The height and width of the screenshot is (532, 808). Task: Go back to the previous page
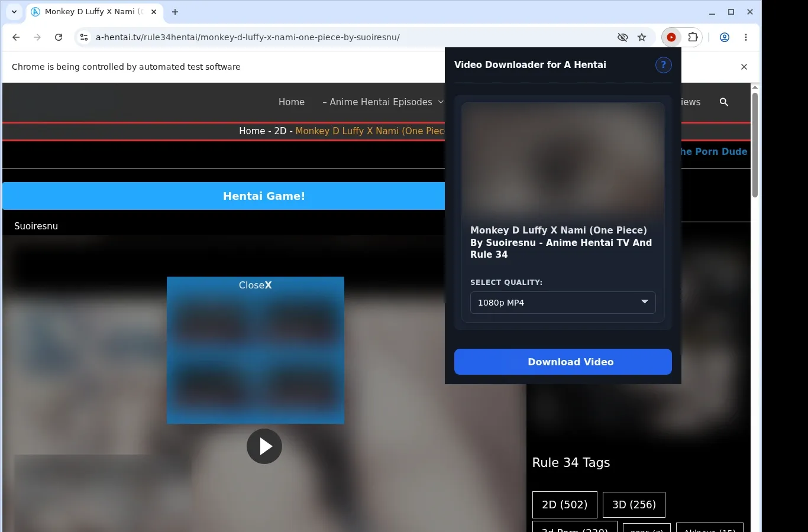16,37
